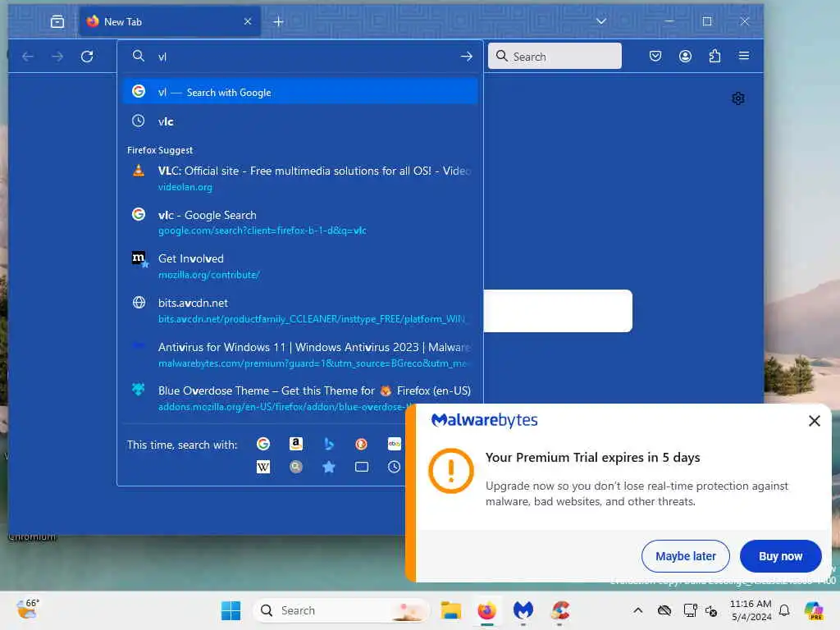Viewport: 840px width, 630px height.
Task: Open File Explorer from taskbar
Action: pyautogui.click(x=450, y=610)
